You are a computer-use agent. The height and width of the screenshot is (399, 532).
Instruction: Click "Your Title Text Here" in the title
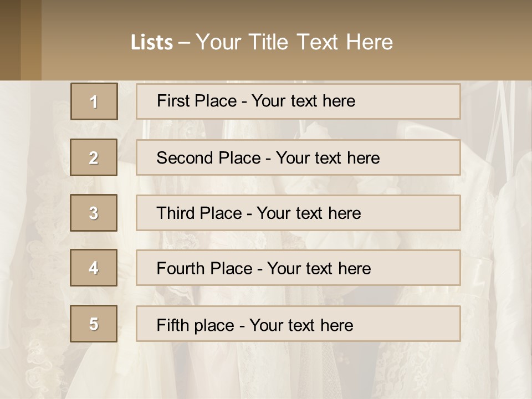click(294, 42)
